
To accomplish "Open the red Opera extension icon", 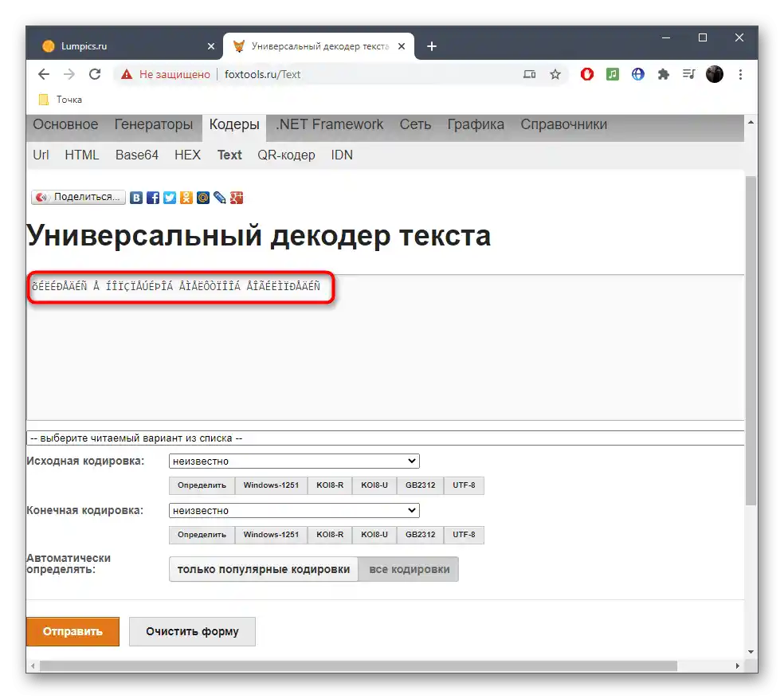I will tap(587, 75).
